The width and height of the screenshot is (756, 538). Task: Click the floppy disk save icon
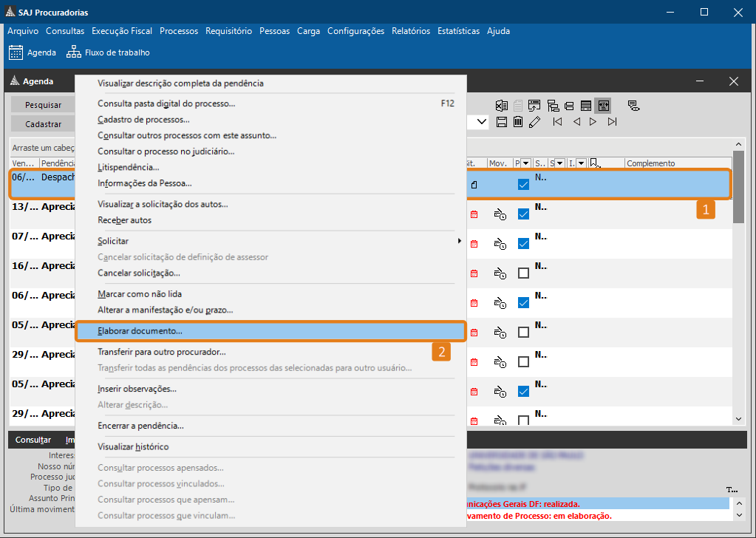pos(502,121)
